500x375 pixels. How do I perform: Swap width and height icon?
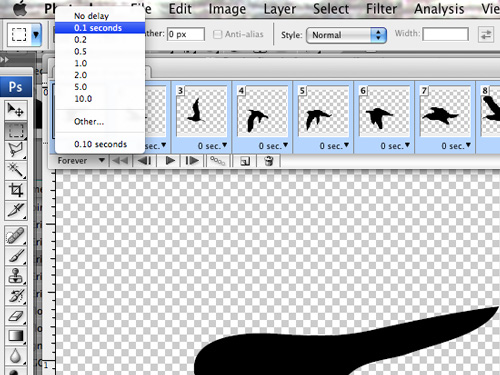point(486,35)
